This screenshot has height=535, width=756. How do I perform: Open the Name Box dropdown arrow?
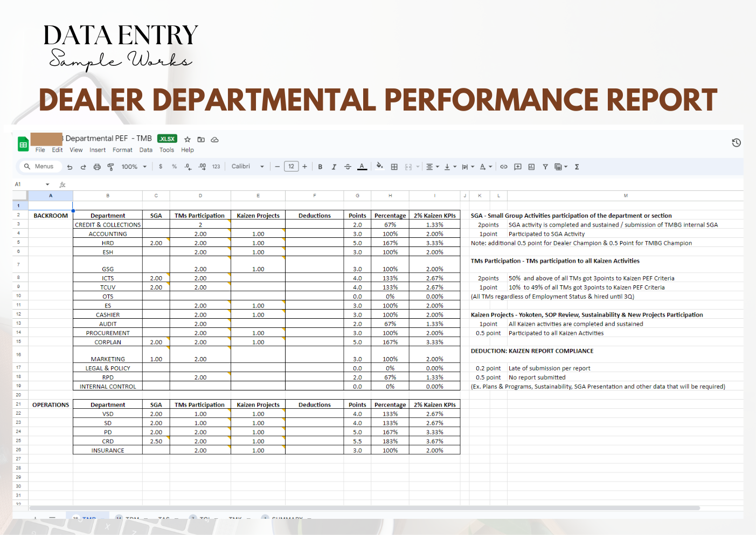(47, 184)
